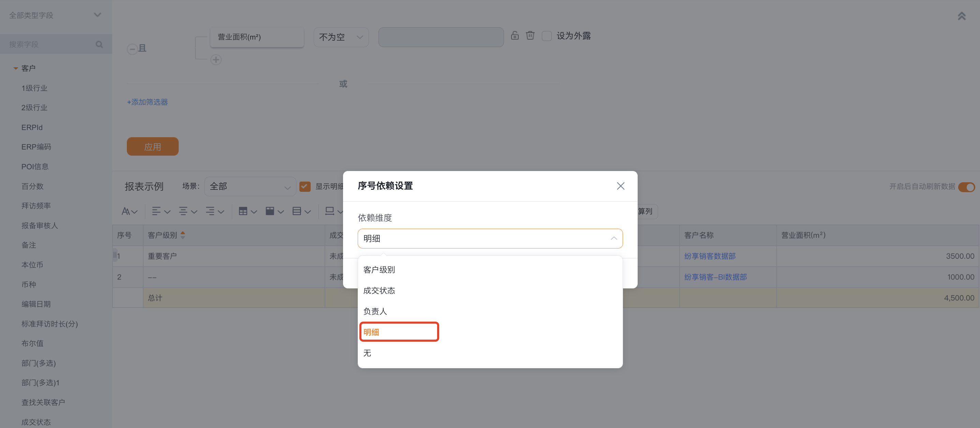Open the 纷享销客-BI数据部 link

click(x=715, y=277)
